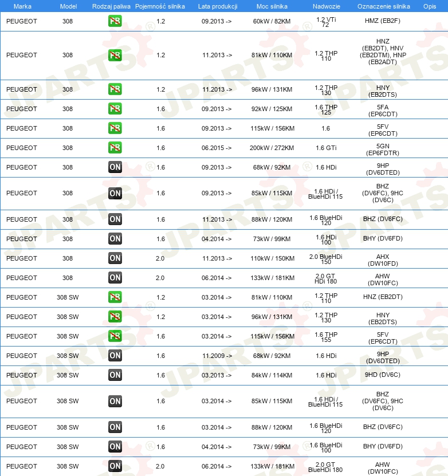Click the Moc silnika column header
This screenshot has width=448, height=476.
pos(272,6)
